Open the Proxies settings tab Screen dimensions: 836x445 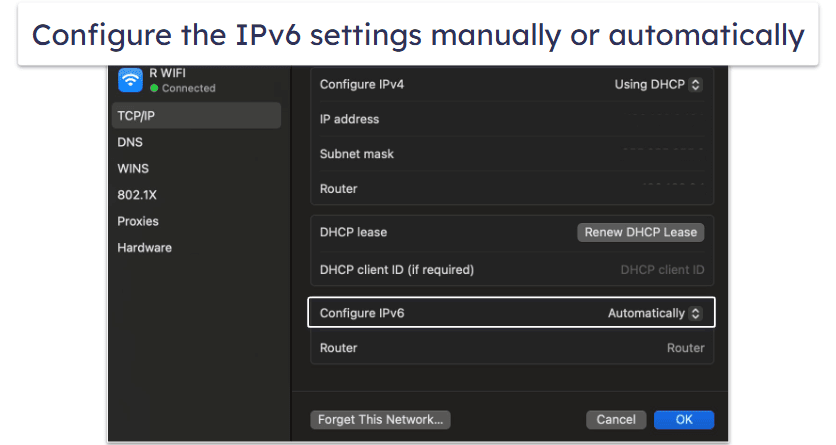[x=138, y=221]
